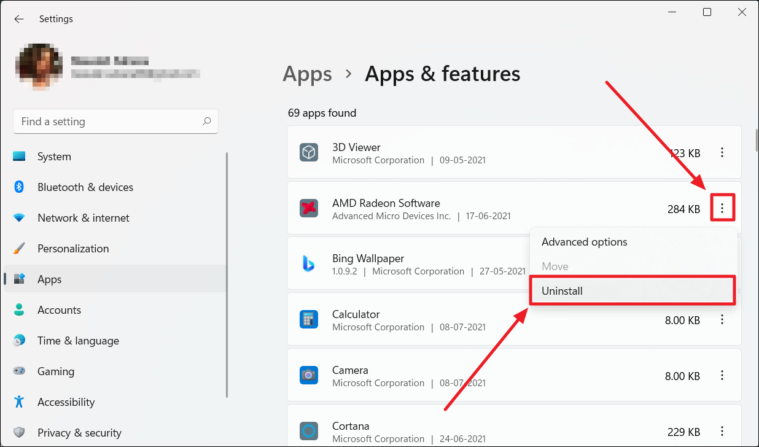
Task: Click Cortana 229 KB size value
Action: tap(683, 432)
